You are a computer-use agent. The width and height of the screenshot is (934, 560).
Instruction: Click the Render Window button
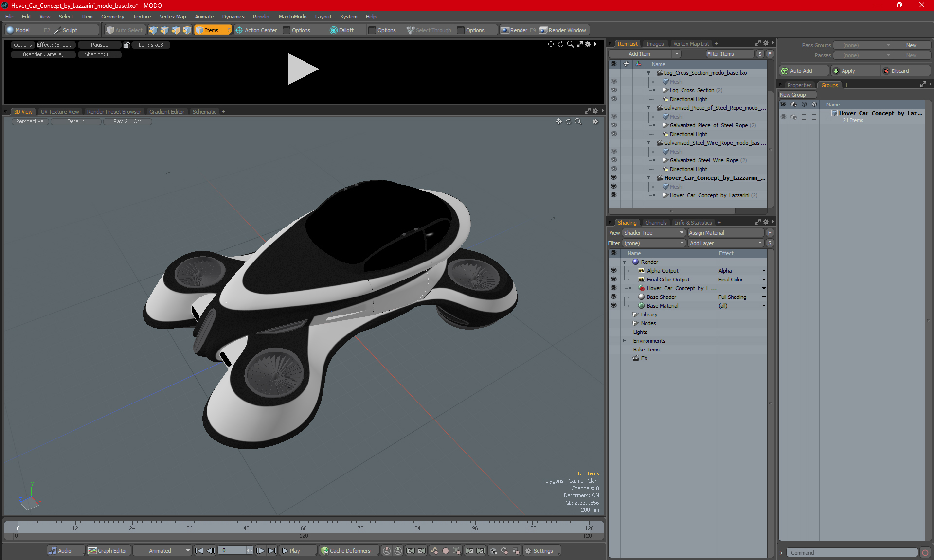click(x=563, y=30)
